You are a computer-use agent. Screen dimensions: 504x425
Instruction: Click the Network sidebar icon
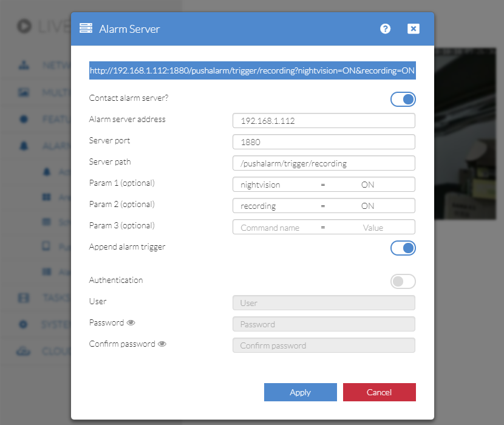click(x=24, y=65)
